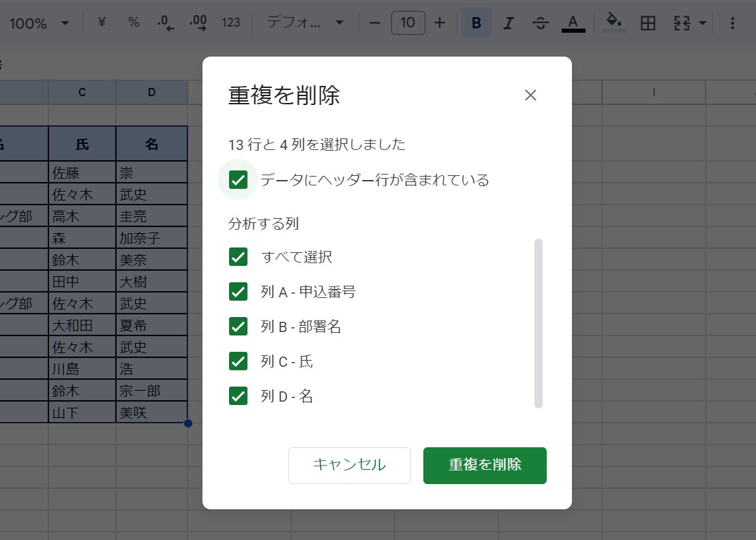The width and height of the screenshot is (756, 540).
Task: Deselect the すべて選択 checkbox
Action: point(239,257)
